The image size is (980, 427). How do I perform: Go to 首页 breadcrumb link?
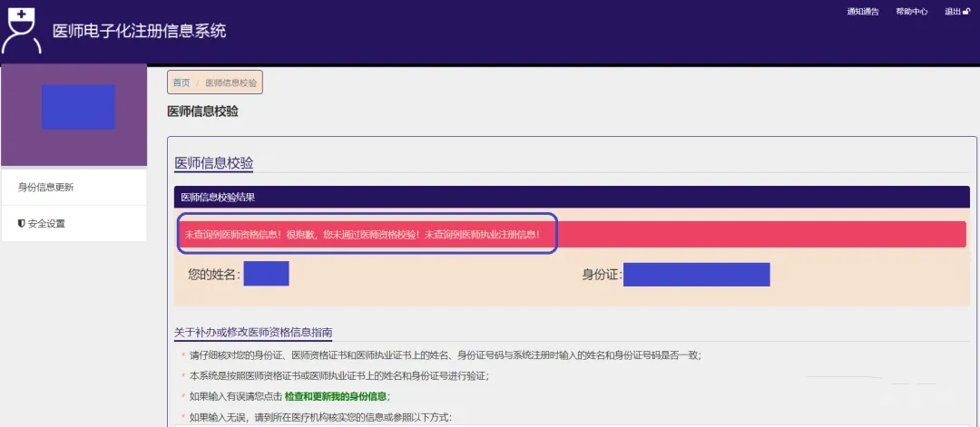(181, 82)
